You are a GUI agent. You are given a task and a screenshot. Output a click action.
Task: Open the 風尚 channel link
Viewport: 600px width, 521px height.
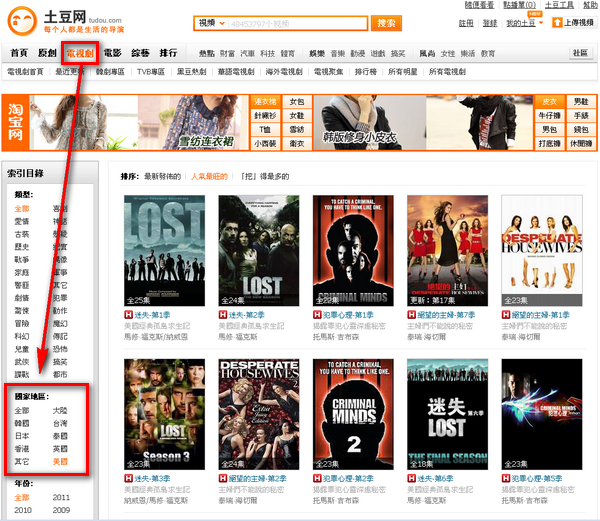pyautogui.click(x=427, y=54)
